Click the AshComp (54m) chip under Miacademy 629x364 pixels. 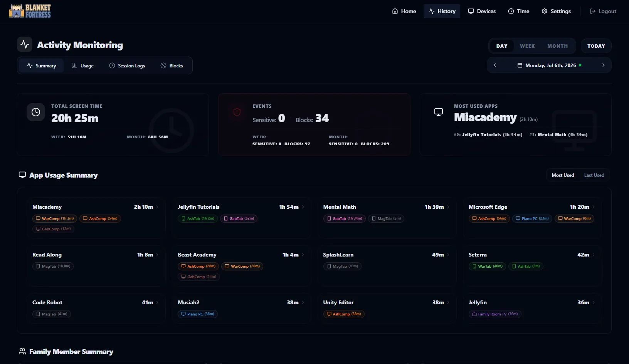coord(100,218)
